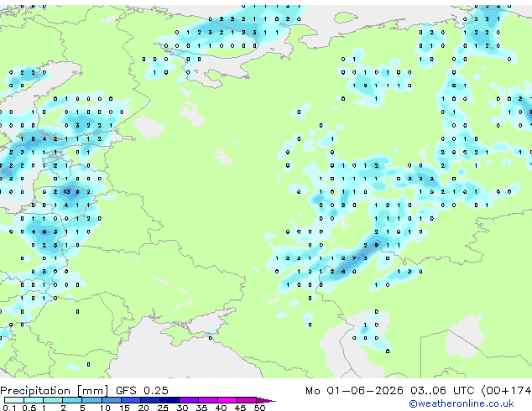The width and height of the screenshot is (532, 411).
Task: Click the "45" legend scale label
Action: pyautogui.click(x=240, y=408)
